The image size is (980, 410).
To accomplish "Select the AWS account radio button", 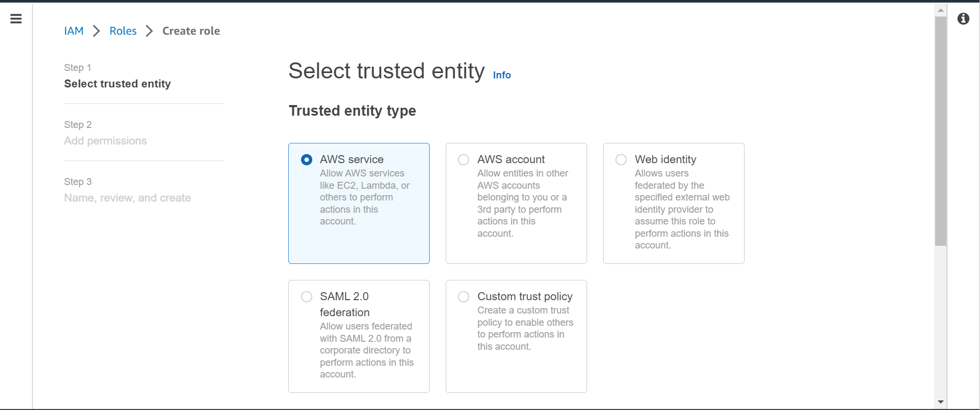I will tap(464, 159).
